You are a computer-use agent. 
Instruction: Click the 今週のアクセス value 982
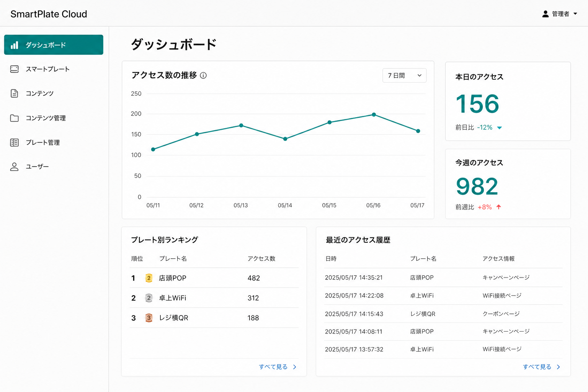477,186
